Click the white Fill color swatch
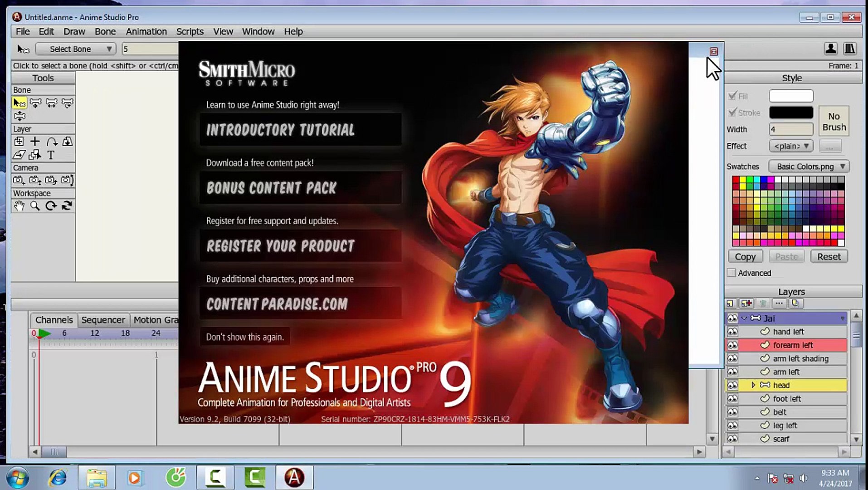This screenshot has height=490, width=868. click(x=791, y=96)
